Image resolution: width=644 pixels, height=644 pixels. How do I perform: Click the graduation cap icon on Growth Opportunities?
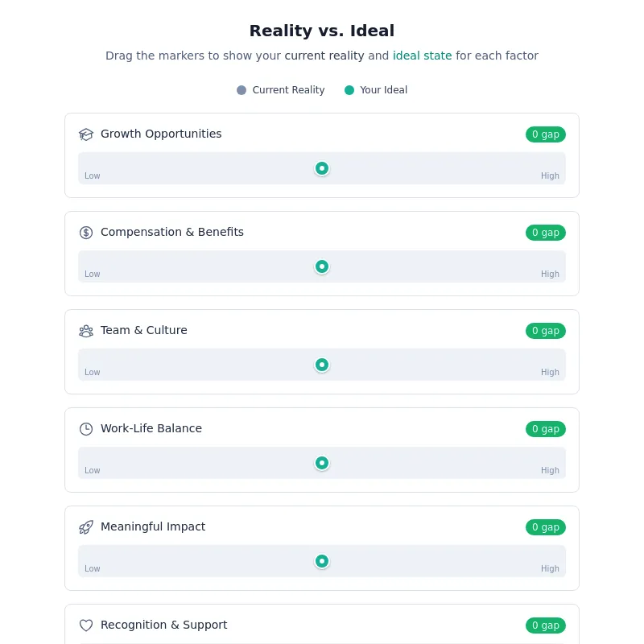click(x=86, y=134)
